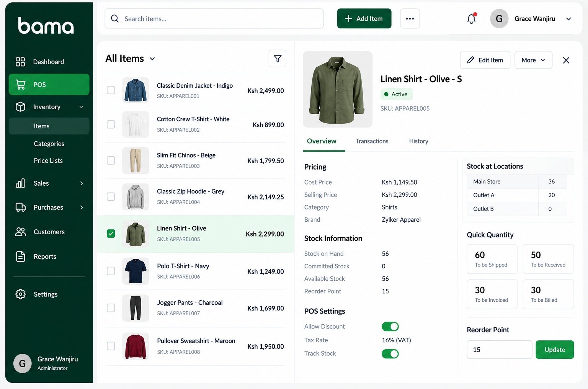This screenshot has width=588, height=389.
Task: Click the bama logo
Action: pyautogui.click(x=46, y=26)
